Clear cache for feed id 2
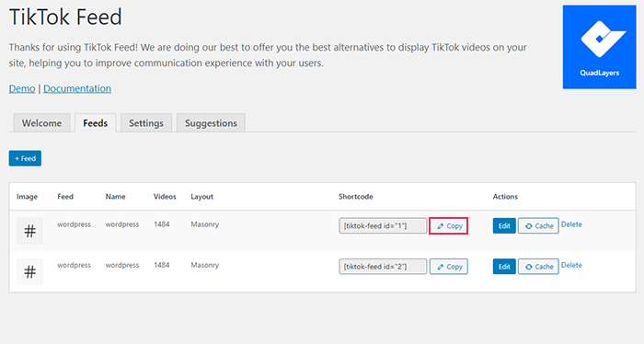Viewport: 644px width, 344px height. point(538,267)
